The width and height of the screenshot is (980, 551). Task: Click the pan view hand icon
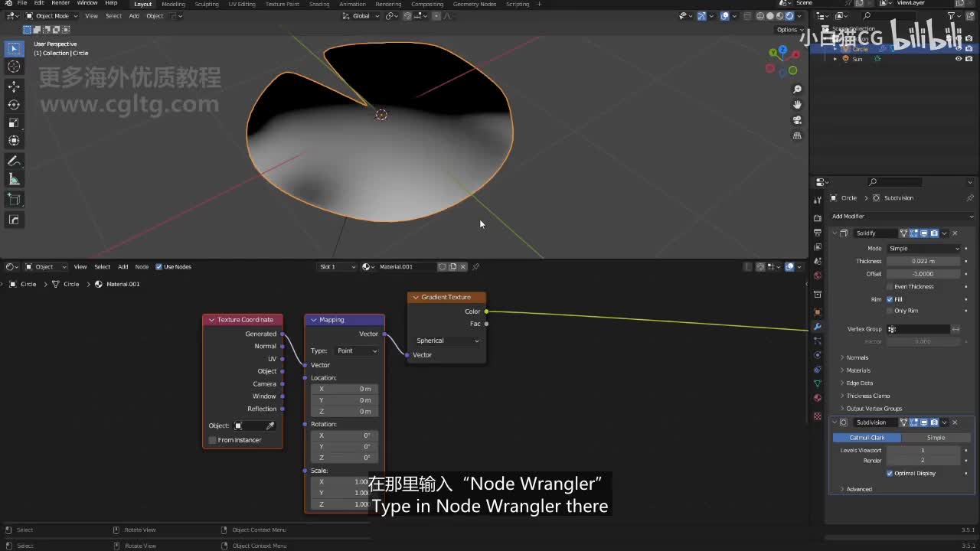coord(797,105)
